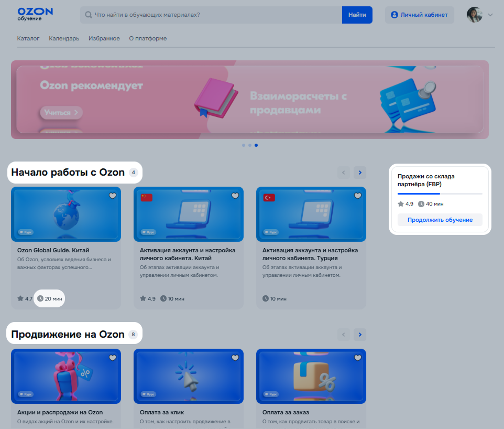Click the search magnifier icon
504x429 pixels.
pyautogui.click(x=89, y=15)
